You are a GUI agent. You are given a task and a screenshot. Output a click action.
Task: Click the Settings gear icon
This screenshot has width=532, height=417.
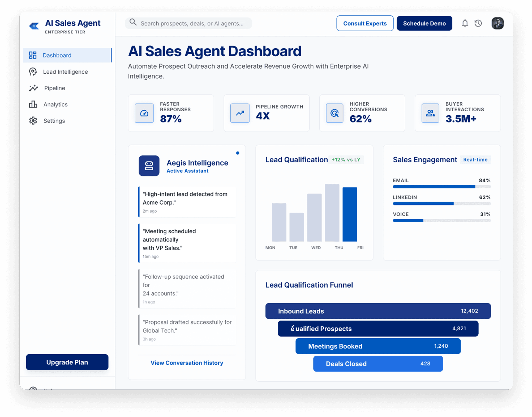33,120
